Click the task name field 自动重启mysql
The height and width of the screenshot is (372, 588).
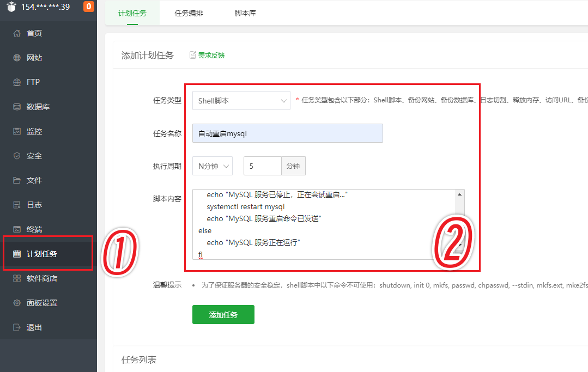(287, 133)
